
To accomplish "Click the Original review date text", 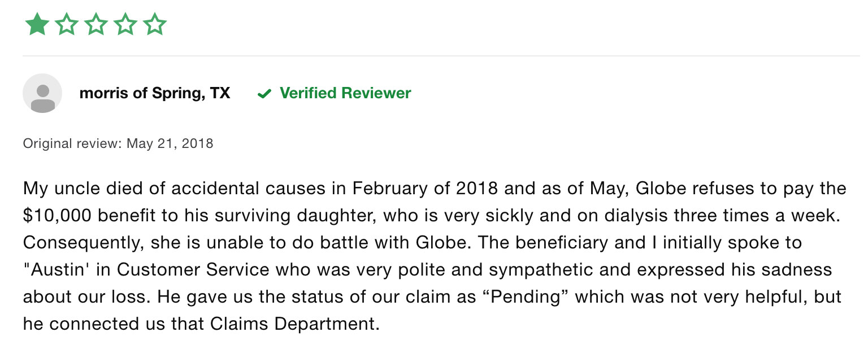I will 118,143.
